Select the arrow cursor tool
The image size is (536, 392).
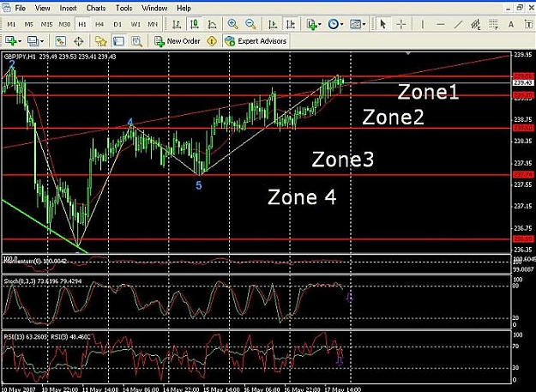(x=382, y=24)
